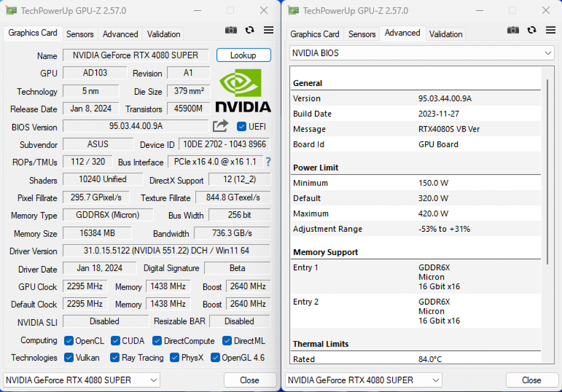This screenshot has height=392, width=562.
Task: Refresh data in left GPU-Z window
Action: (x=250, y=30)
